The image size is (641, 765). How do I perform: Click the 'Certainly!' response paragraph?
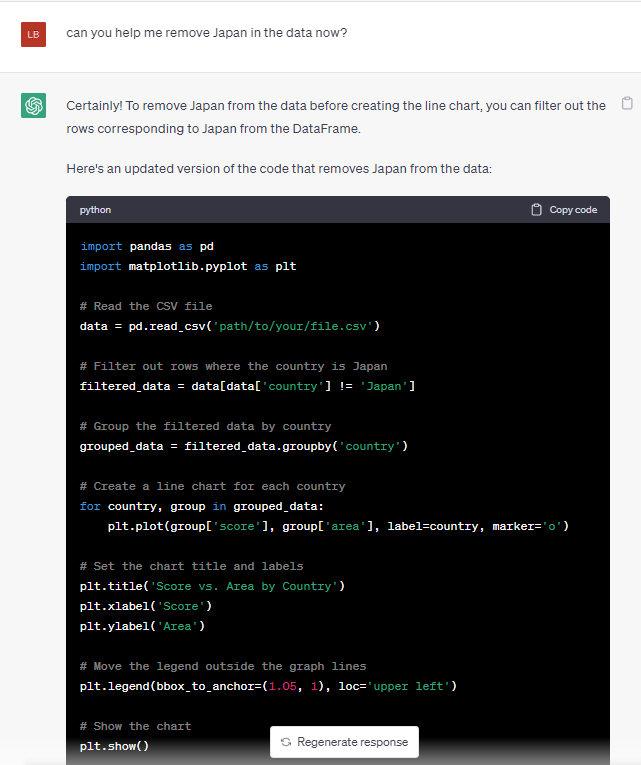[335, 117]
